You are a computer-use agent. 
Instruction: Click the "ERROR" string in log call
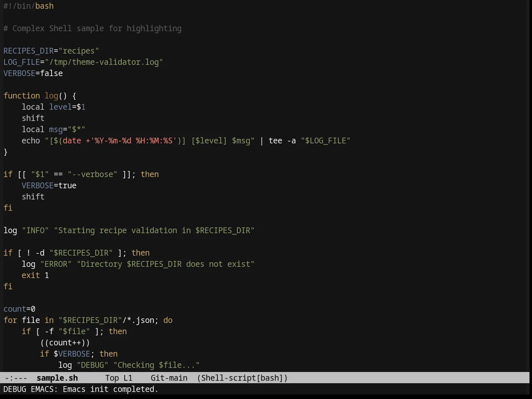pos(56,264)
